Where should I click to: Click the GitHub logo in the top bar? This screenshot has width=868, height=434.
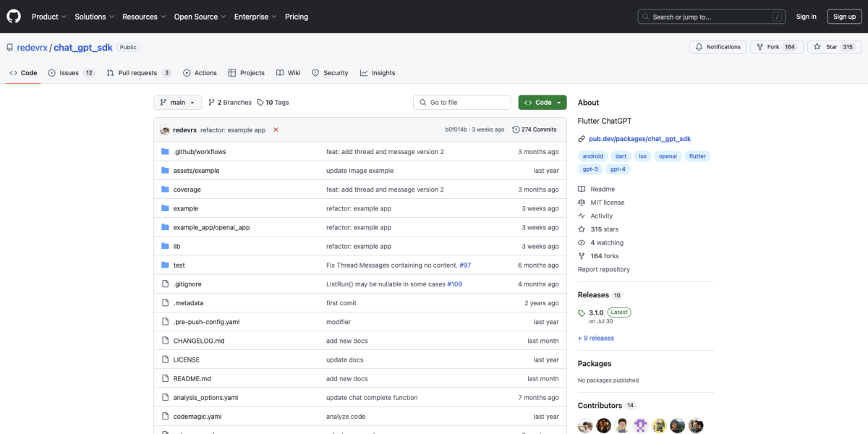[x=13, y=16]
